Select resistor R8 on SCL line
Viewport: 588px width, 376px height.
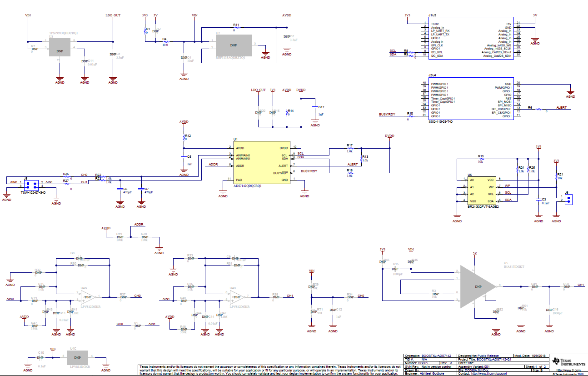411,51
